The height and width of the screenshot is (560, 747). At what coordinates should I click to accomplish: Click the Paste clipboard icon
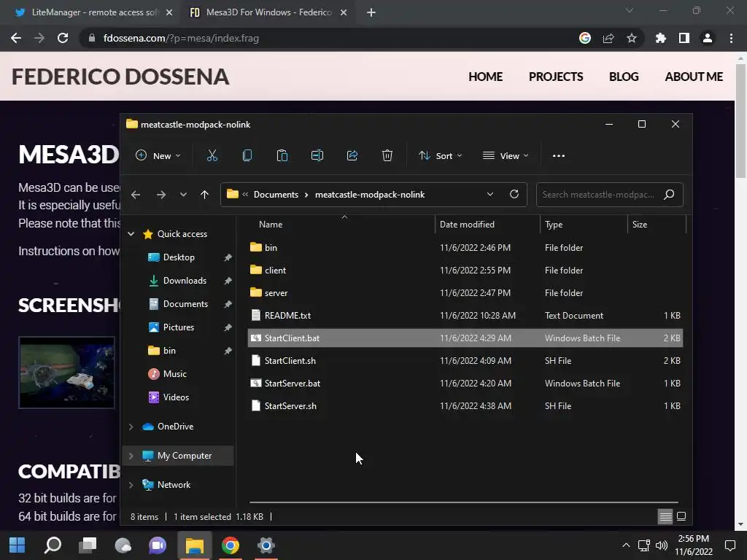[x=282, y=156]
